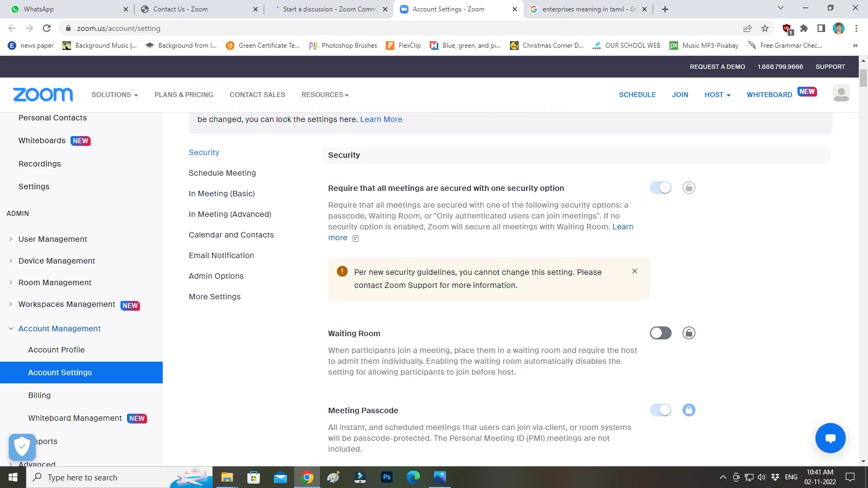This screenshot has height=488, width=868.
Task: Click Learn More link in the banner
Action: 381,119
